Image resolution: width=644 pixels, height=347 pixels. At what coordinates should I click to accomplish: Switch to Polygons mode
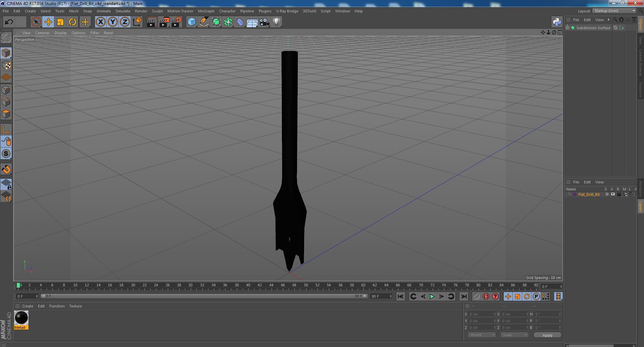tap(6, 114)
